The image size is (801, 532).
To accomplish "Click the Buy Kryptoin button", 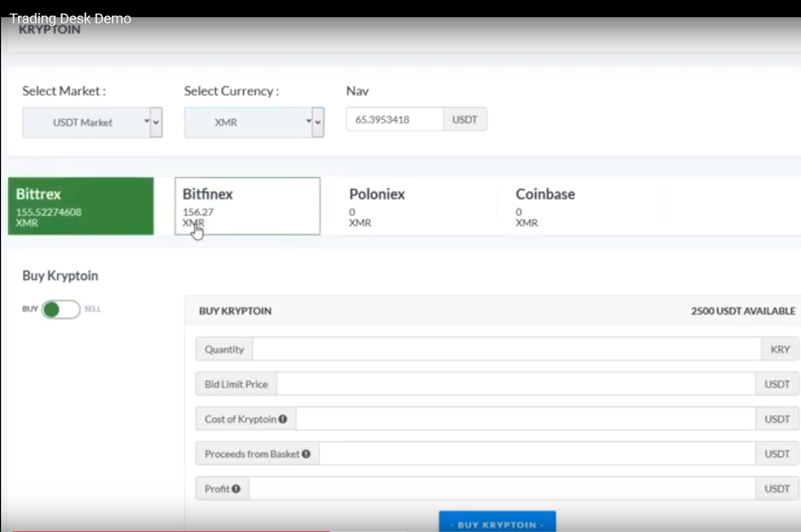I will pyautogui.click(x=497, y=522).
